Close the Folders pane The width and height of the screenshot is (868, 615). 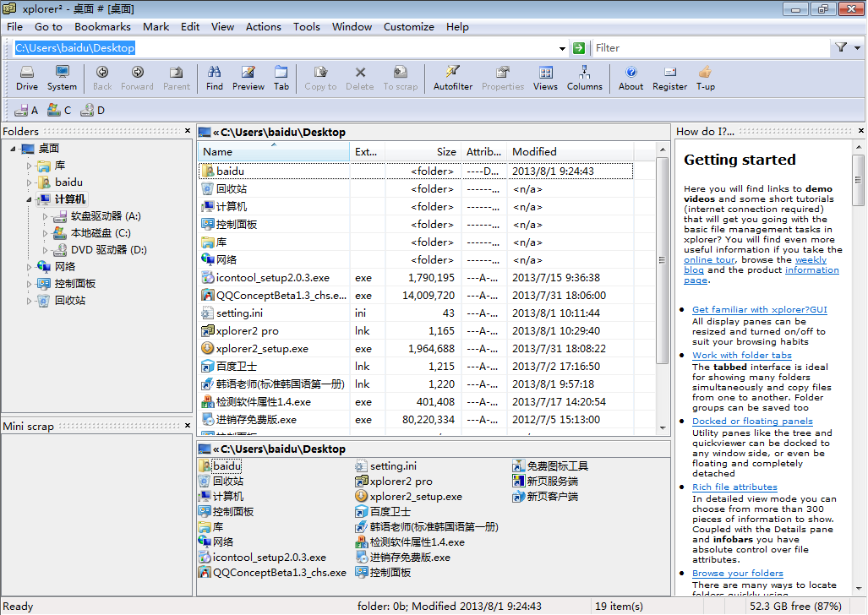(x=188, y=131)
